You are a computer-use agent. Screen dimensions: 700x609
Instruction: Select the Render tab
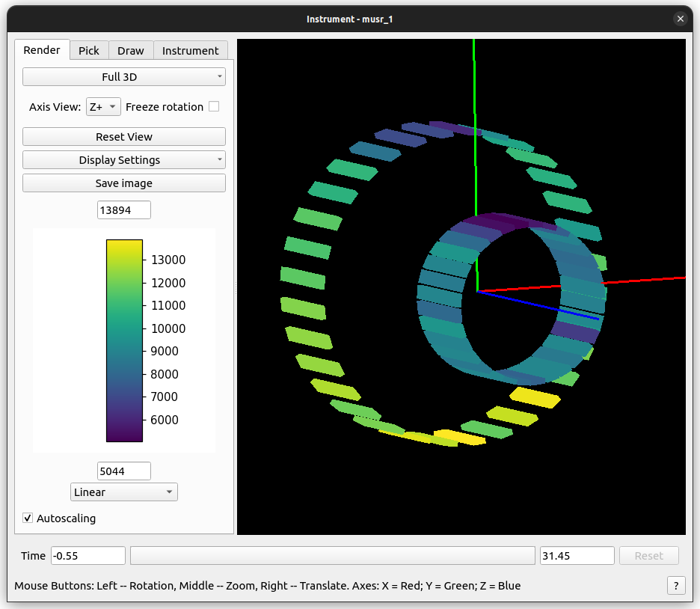[x=42, y=50]
